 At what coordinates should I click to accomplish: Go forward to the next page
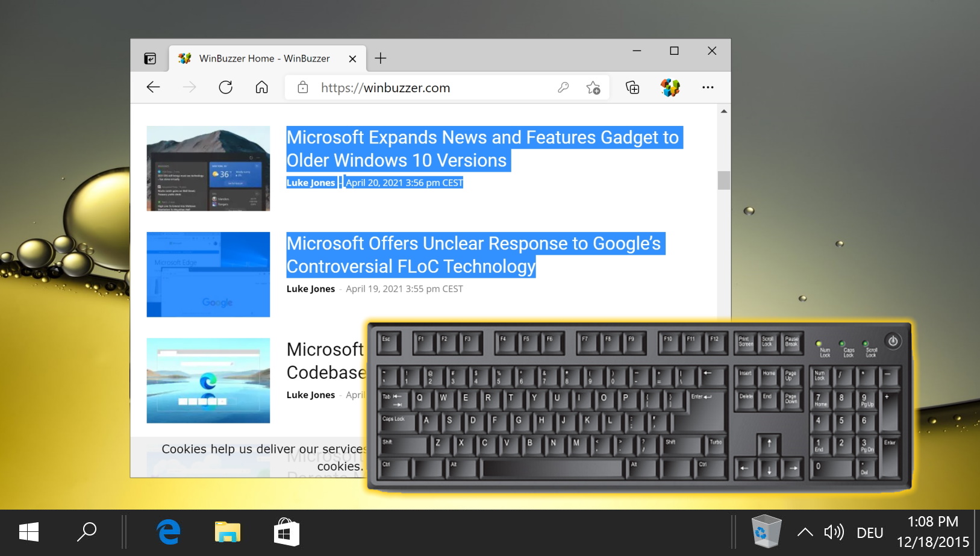(x=189, y=87)
